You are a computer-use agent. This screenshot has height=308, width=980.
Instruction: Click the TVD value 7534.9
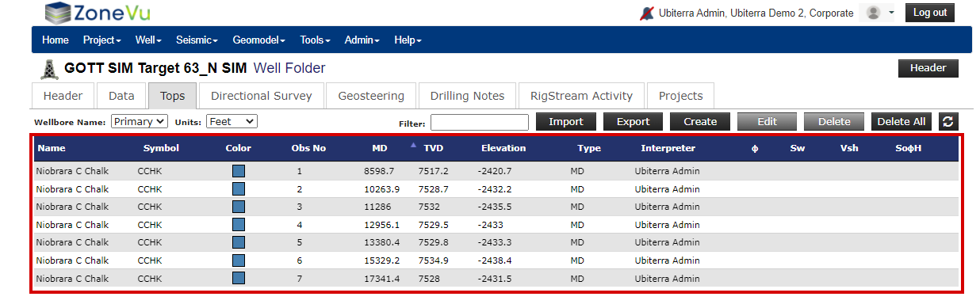434,260
